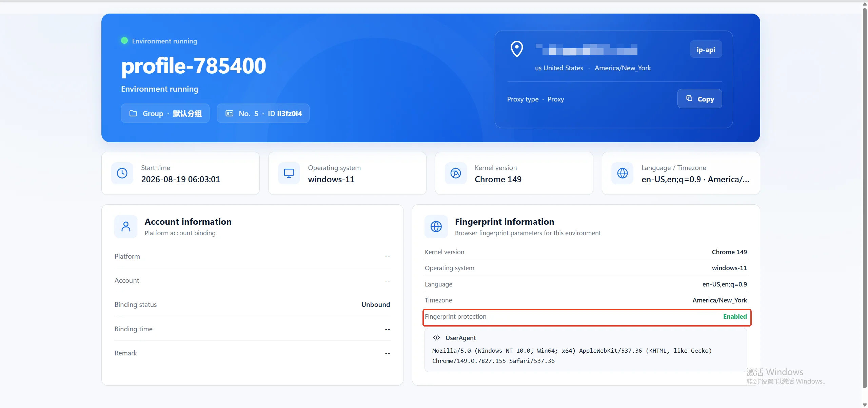Click the us United States location text
Screen dimensions: 868x408
(x=559, y=68)
